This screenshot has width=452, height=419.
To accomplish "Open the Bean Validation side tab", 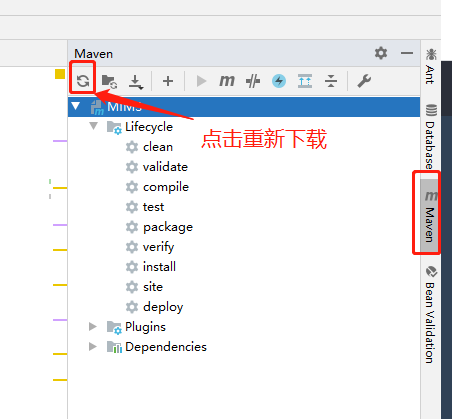I will point(431,314).
